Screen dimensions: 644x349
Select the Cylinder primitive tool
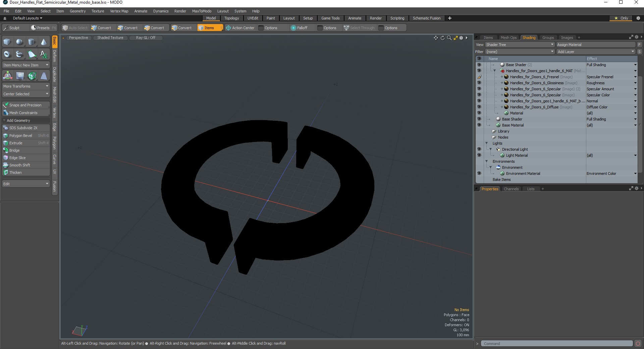(32, 42)
